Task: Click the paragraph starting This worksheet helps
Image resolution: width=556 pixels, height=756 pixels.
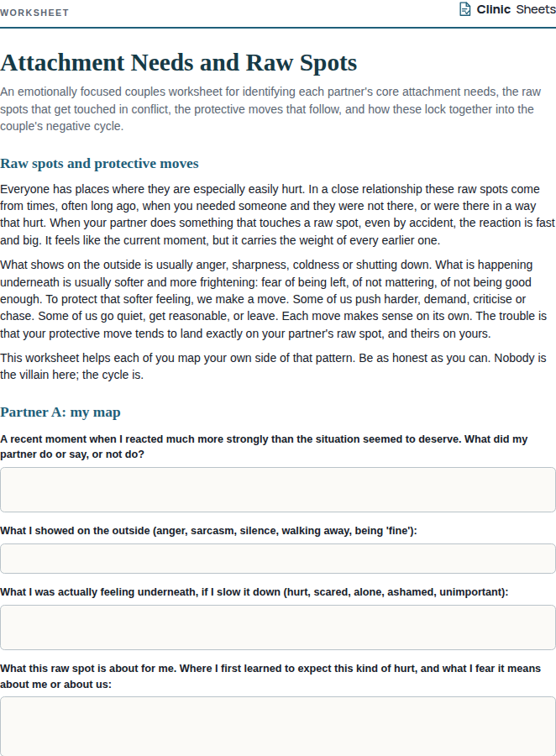Action: coord(273,366)
